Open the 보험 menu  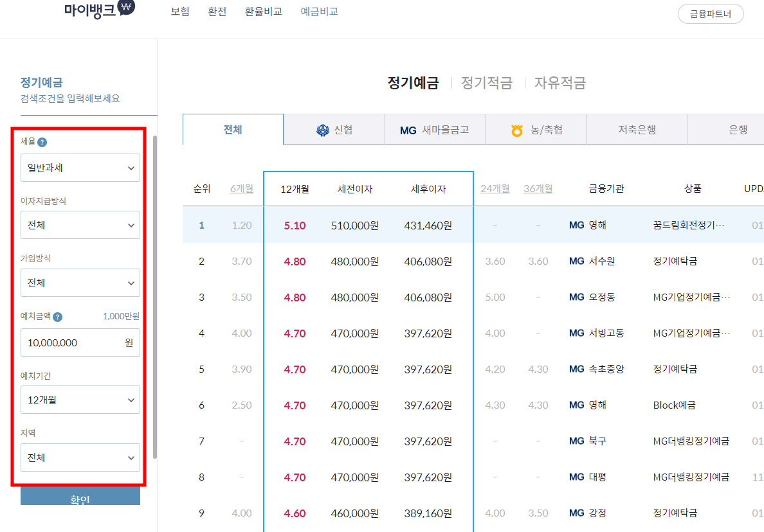pos(180,11)
